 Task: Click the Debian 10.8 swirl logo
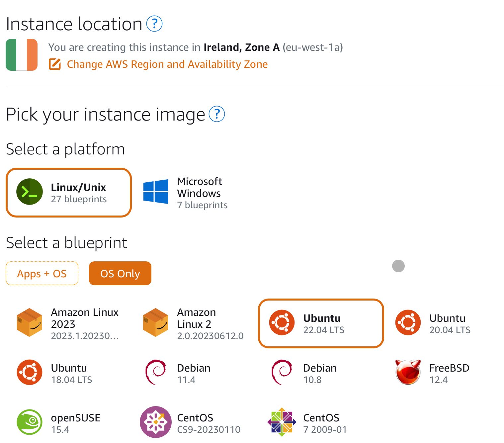tap(282, 372)
